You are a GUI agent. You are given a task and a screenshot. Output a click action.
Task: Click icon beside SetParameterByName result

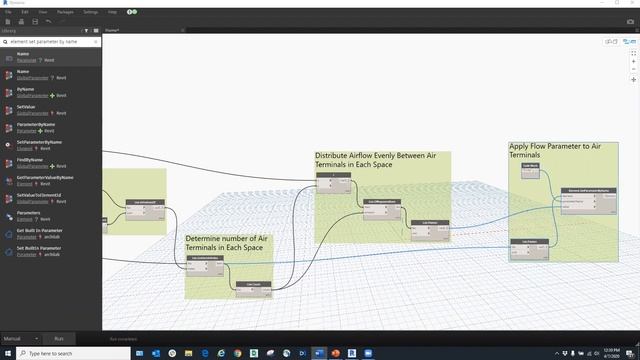pos(8,145)
